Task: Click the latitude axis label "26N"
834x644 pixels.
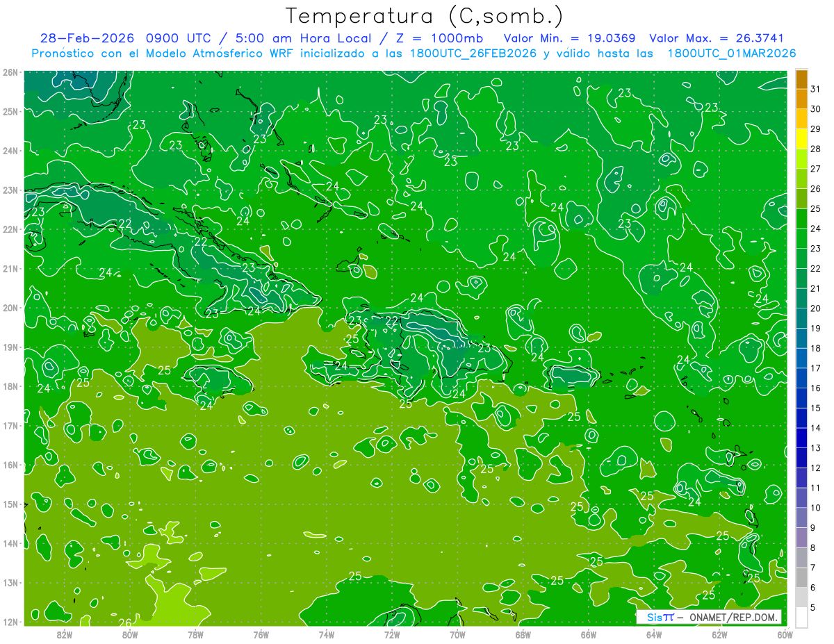Action: tap(10, 72)
